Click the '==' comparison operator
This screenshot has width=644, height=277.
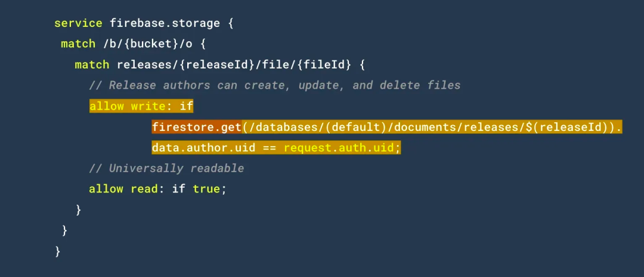point(269,148)
